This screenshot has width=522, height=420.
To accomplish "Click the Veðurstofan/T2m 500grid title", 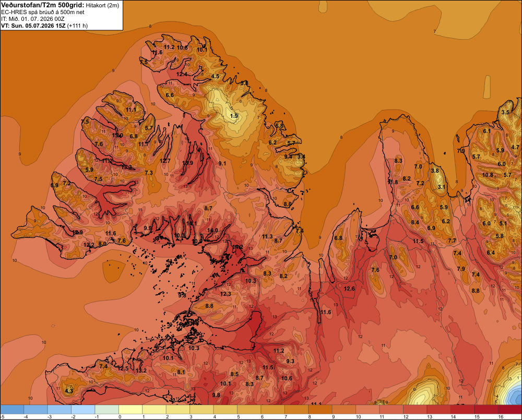I will [43, 5].
